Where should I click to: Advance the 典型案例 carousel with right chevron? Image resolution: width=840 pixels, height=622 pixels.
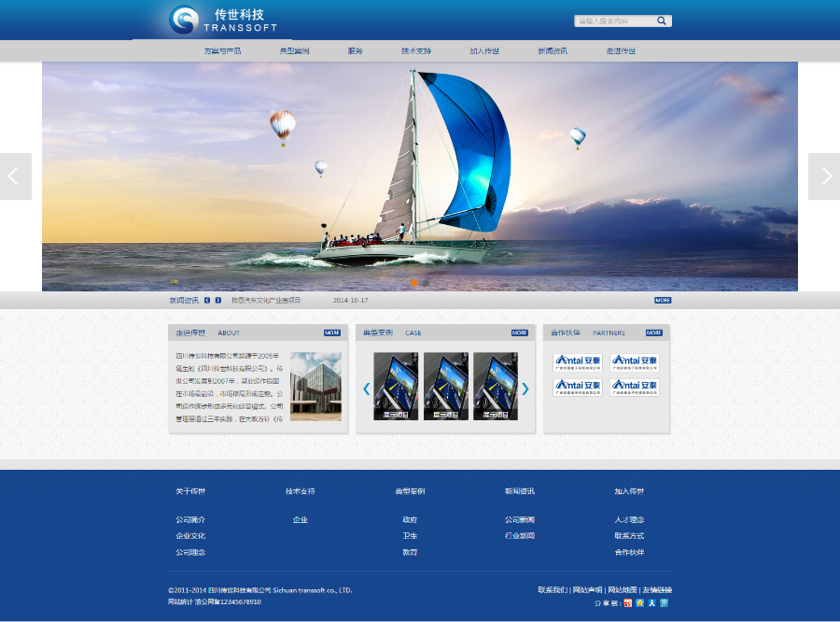pos(525,389)
